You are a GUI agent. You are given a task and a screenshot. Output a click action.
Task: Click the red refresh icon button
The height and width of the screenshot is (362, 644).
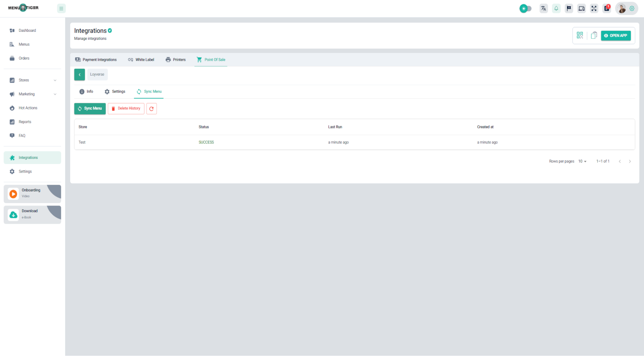coord(151,109)
